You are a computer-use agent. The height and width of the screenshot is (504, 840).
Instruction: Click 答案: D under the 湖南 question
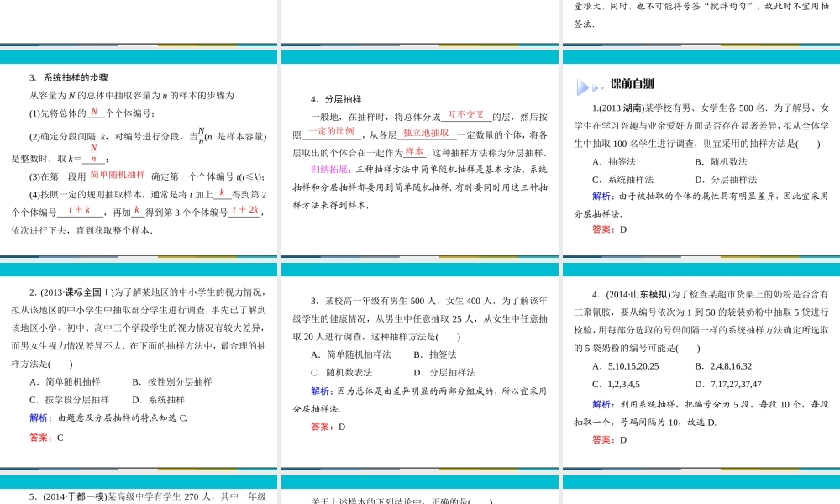pos(610,229)
